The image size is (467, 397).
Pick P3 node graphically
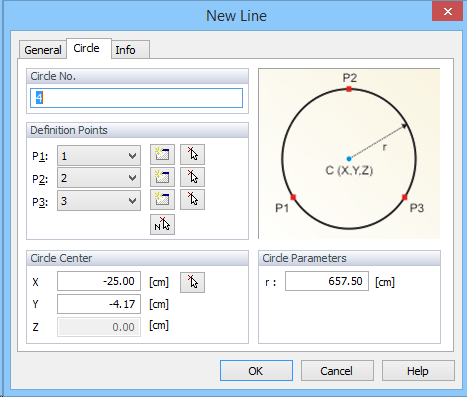[x=192, y=200]
